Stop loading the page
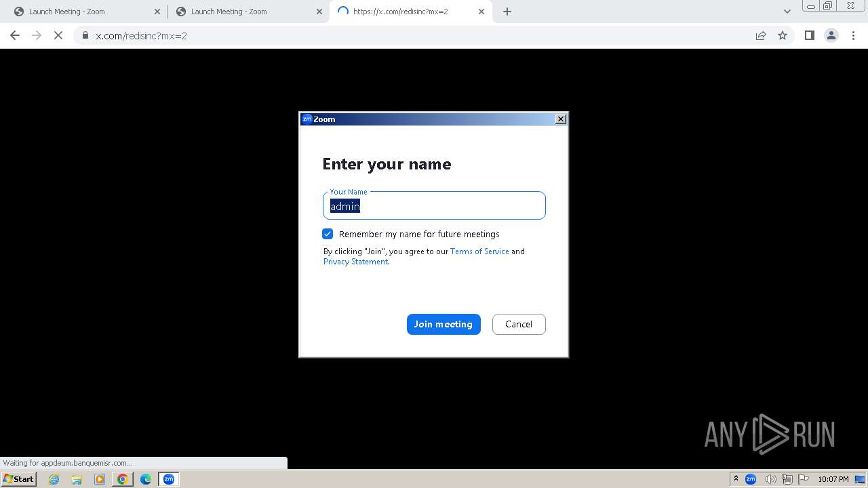The height and width of the screenshot is (488, 868). pyautogui.click(x=58, y=35)
